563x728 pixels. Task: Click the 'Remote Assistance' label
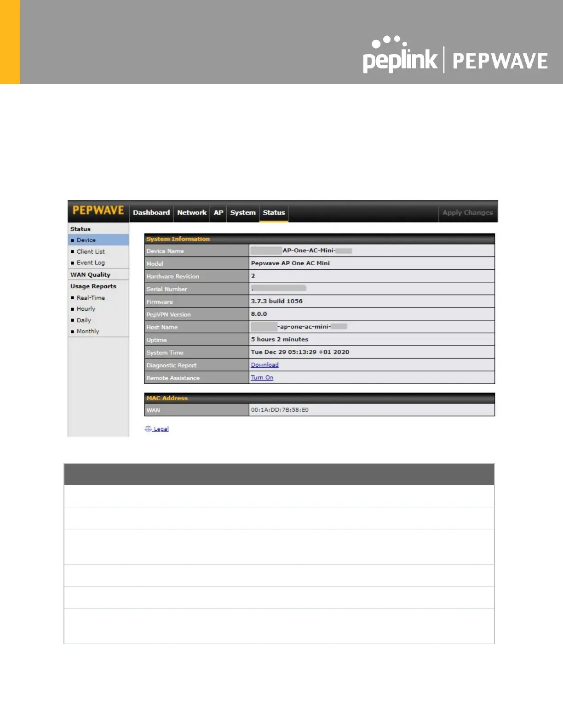[x=173, y=378]
